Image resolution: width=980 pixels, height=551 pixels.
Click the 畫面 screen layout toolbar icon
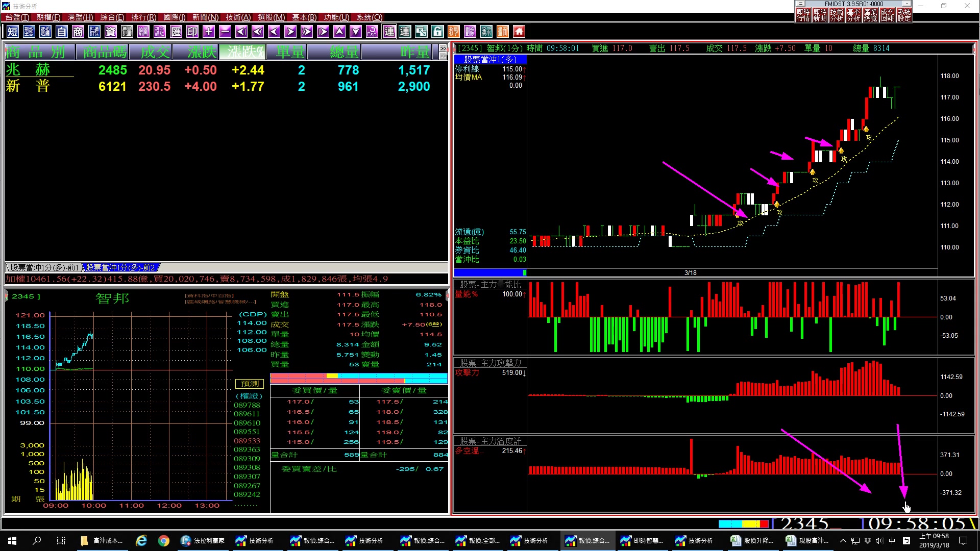point(503,32)
